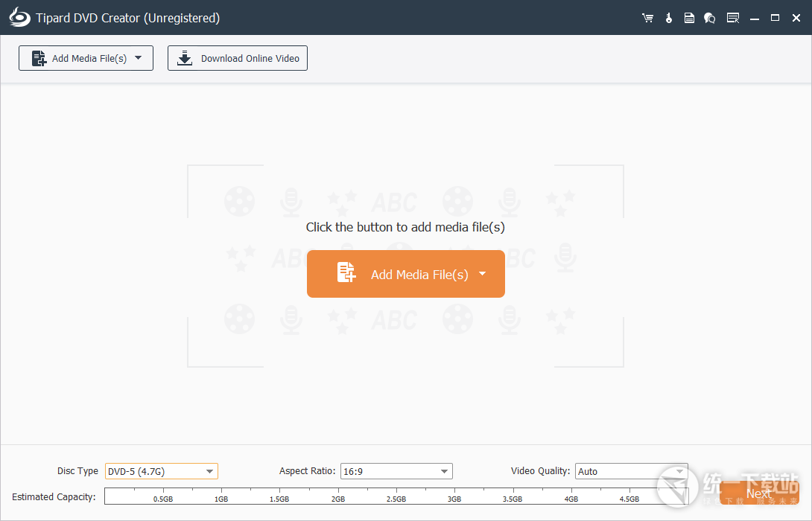This screenshot has height=521, width=812.
Task: Click the key register icon
Action: (x=668, y=18)
